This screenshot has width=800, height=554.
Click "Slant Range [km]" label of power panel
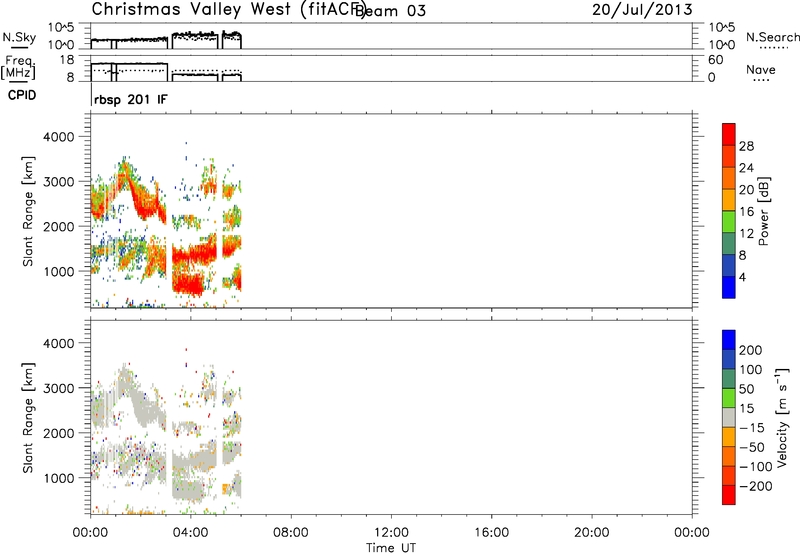coord(28,211)
